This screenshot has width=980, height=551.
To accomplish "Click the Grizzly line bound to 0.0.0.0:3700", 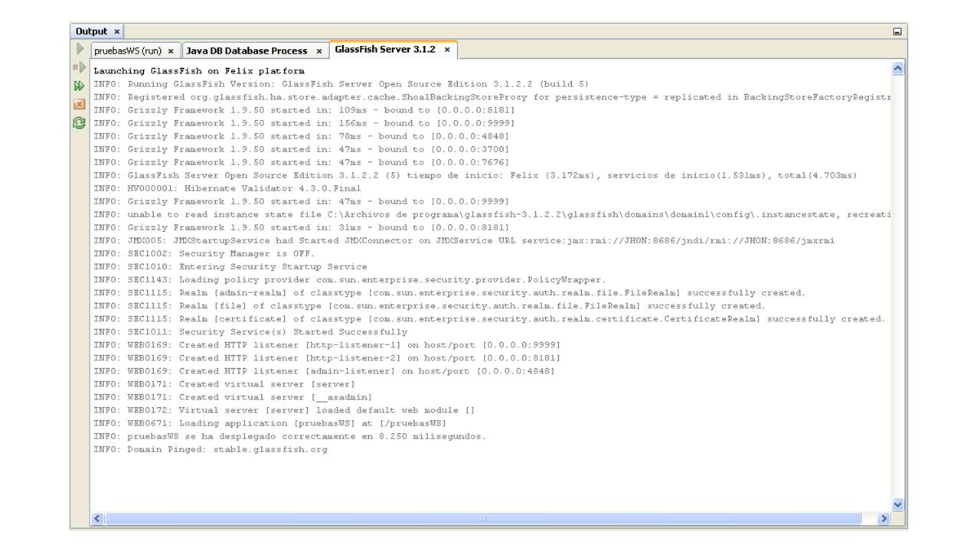I will pyautogui.click(x=301, y=149).
